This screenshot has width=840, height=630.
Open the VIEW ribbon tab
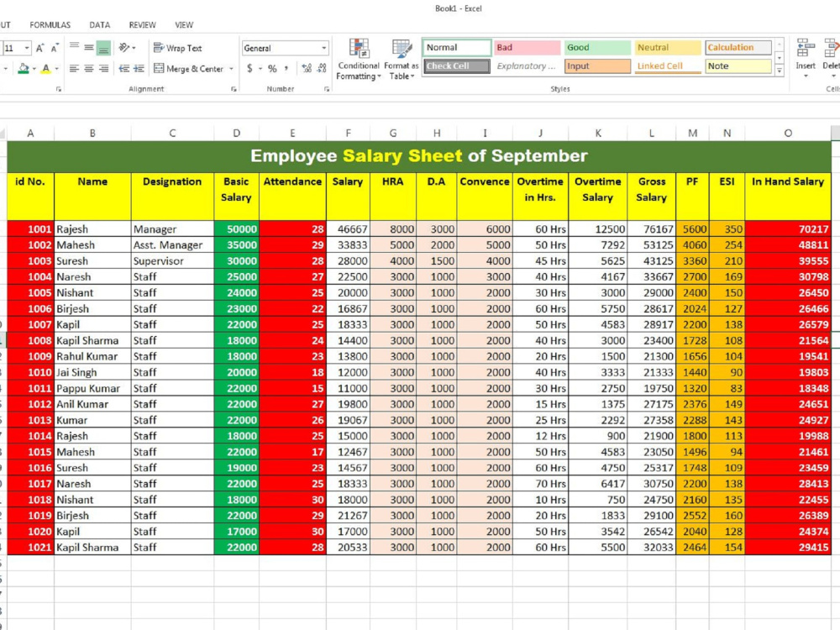pos(184,25)
